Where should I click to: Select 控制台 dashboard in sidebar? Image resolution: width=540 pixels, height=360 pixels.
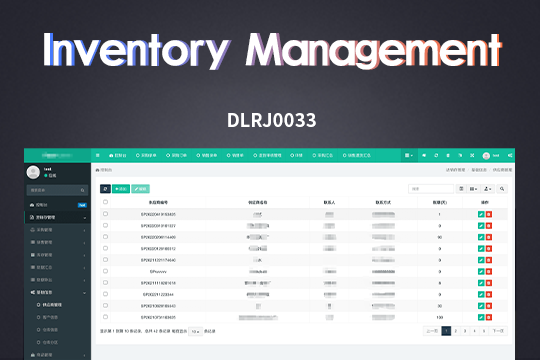58,205
